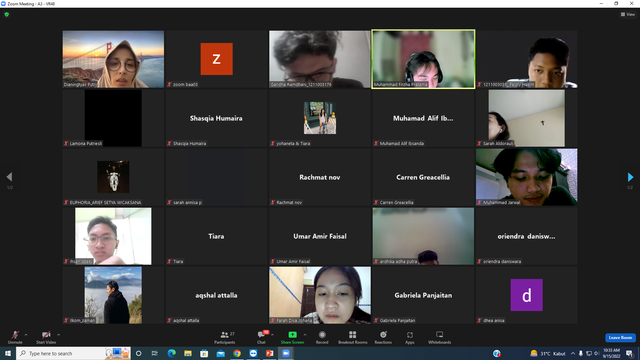Open Microsoft Store from taskbar
Viewport: 640px width, 360px height.
(x=204, y=353)
